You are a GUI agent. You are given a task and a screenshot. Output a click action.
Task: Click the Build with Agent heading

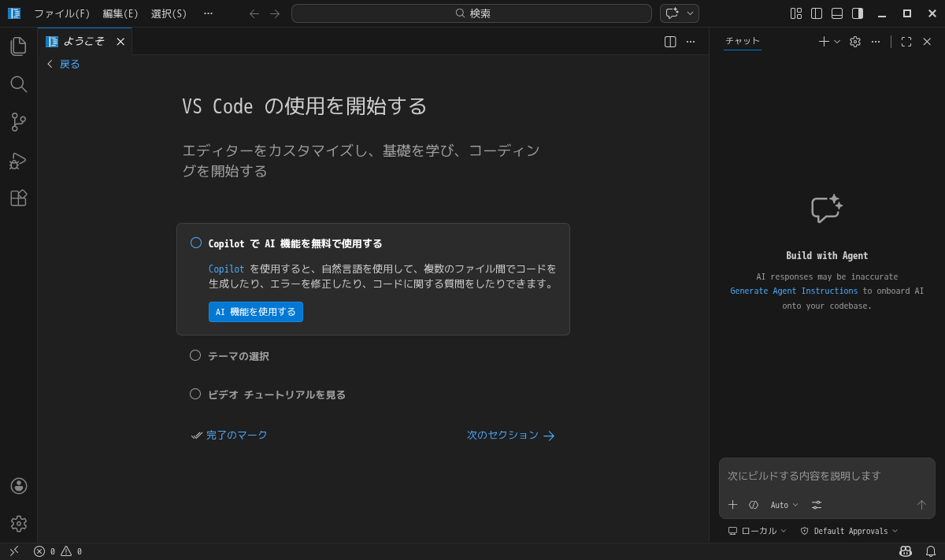coord(827,256)
